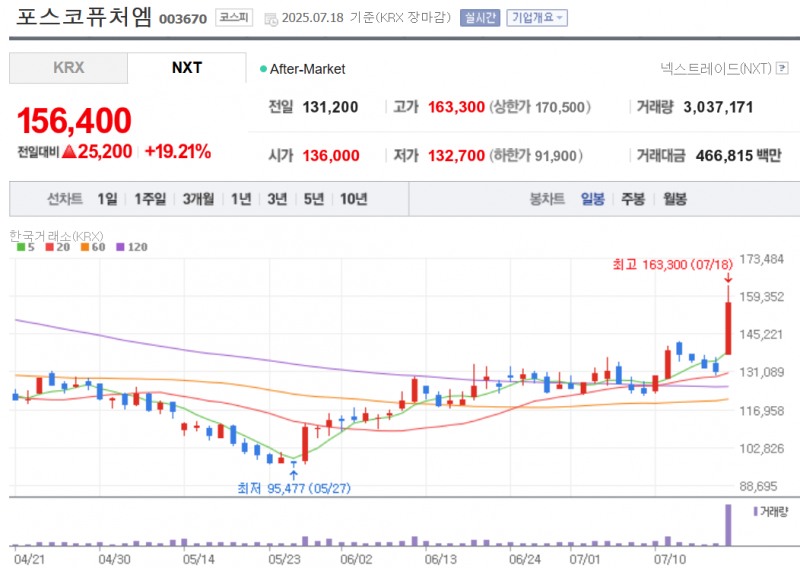Click the tall red 07/18 candlestick
This screenshot has width=800, height=568.
728,328
